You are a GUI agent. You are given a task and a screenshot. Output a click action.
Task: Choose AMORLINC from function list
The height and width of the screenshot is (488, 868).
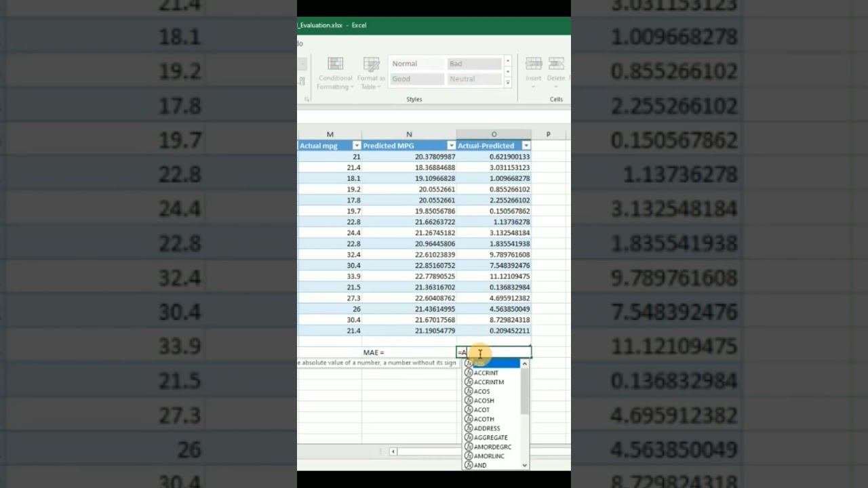(x=492, y=456)
